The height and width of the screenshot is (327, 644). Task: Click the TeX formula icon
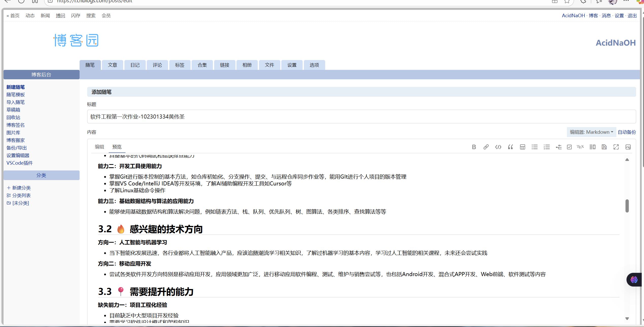[x=580, y=147]
